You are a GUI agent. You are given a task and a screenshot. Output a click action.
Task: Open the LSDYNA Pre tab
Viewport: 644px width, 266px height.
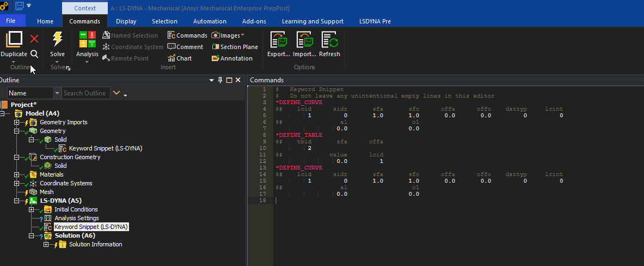pos(375,21)
